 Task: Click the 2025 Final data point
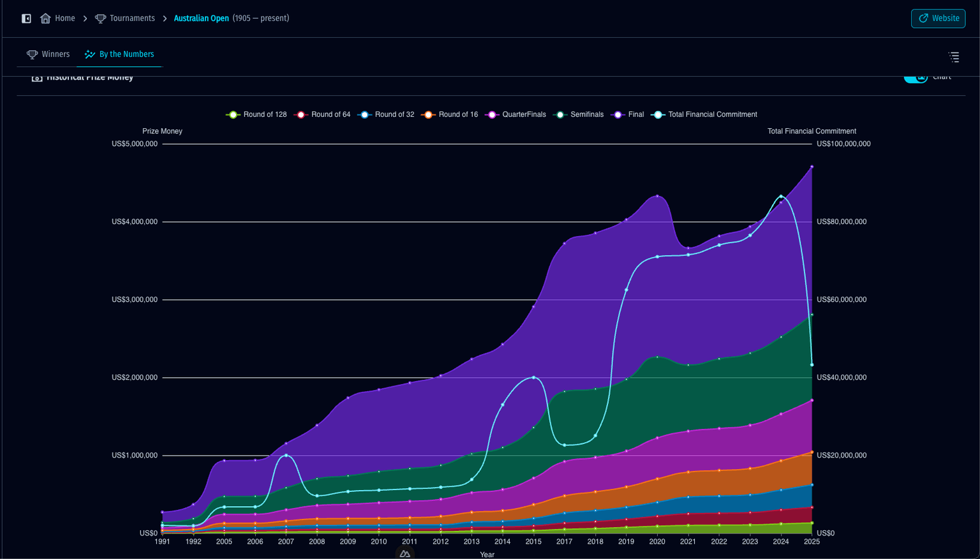(x=812, y=167)
